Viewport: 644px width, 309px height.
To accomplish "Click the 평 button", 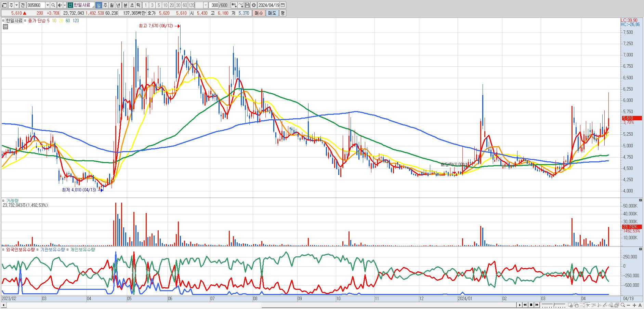I will pos(282,13).
